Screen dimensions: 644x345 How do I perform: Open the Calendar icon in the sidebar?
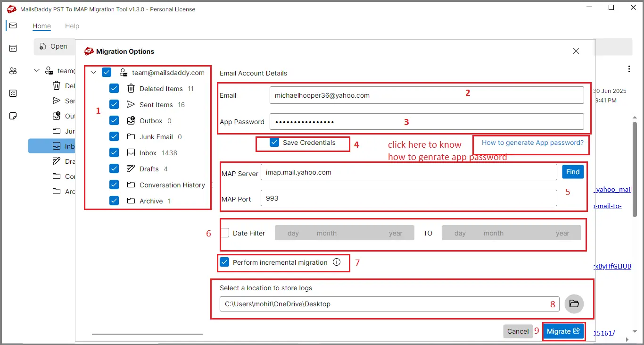click(13, 48)
